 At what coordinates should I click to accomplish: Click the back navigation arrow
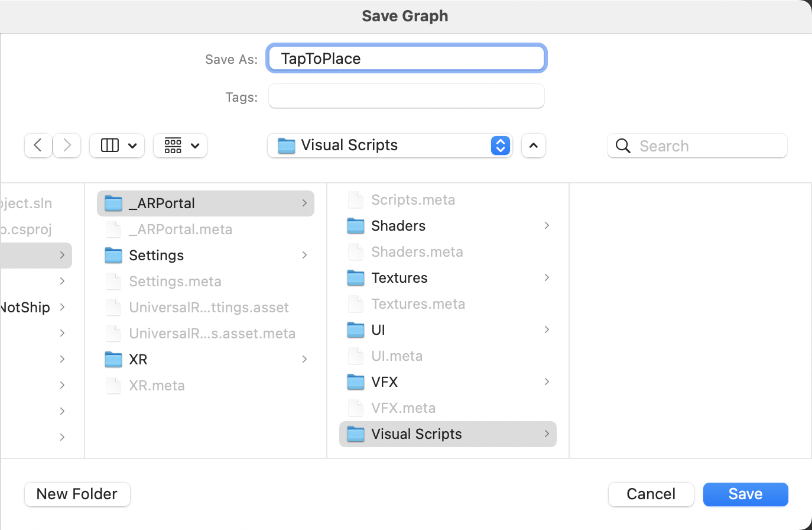[x=38, y=146]
